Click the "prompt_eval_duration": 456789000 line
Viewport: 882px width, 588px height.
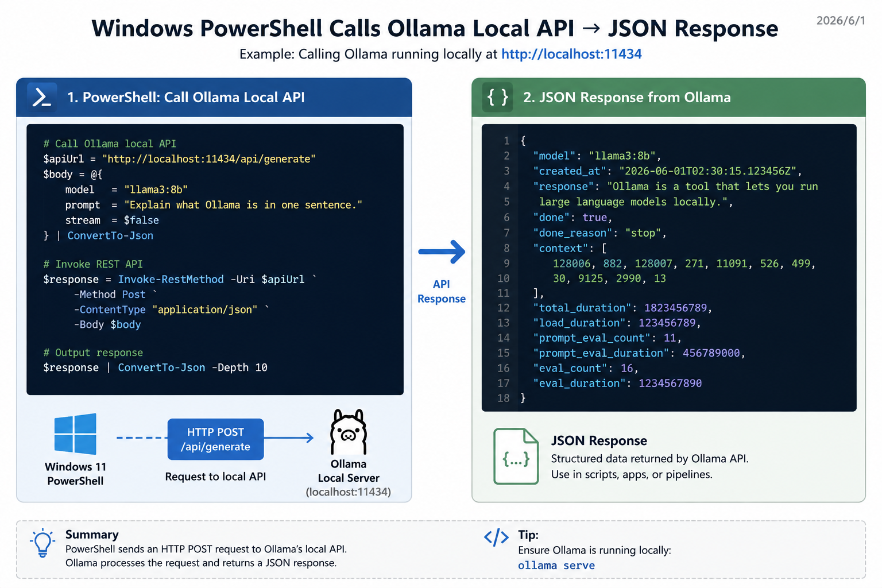click(639, 353)
